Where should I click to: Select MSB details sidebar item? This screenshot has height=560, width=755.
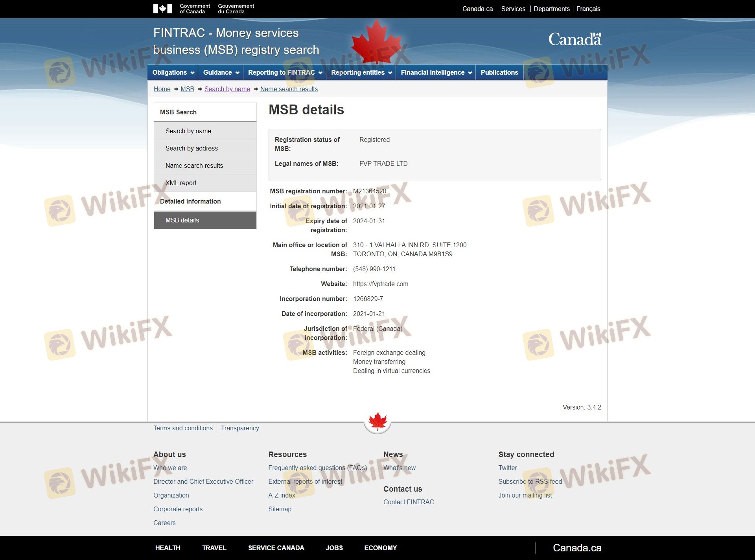(205, 220)
